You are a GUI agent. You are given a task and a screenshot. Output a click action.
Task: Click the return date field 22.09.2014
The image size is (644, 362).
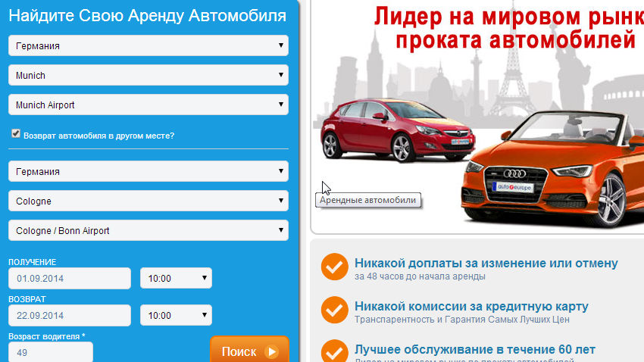[70, 315]
